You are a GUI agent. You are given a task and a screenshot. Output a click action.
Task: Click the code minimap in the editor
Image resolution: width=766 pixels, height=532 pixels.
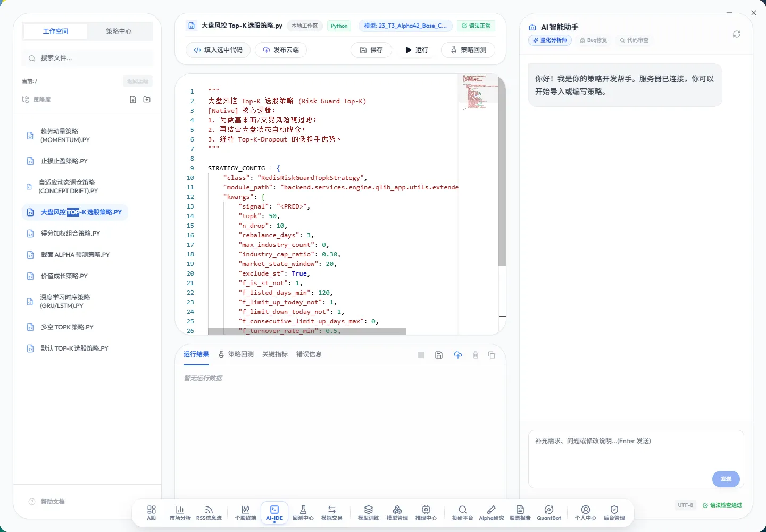tap(478, 93)
